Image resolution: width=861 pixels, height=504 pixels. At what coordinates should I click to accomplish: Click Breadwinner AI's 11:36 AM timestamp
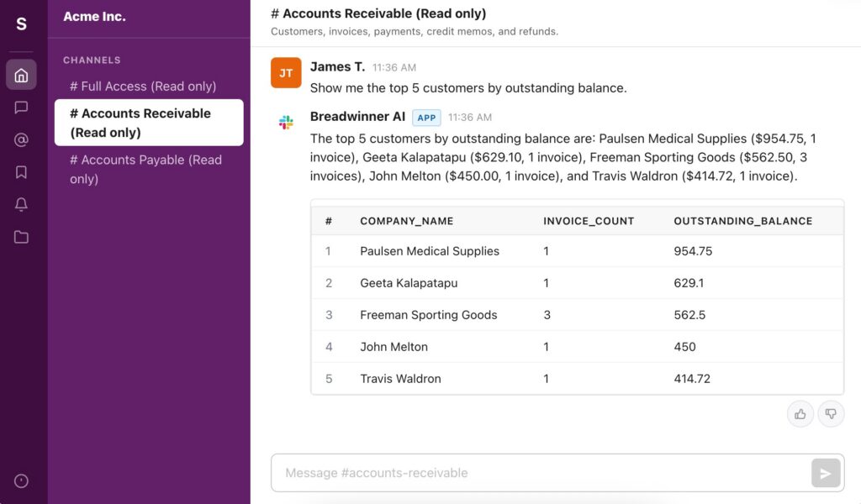(470, 118)
